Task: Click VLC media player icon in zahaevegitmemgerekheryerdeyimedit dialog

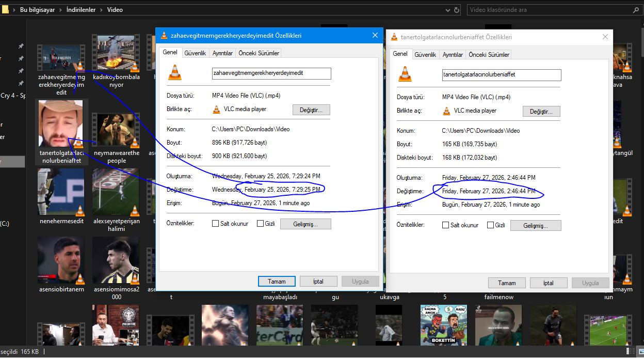Action: point(216,110)
